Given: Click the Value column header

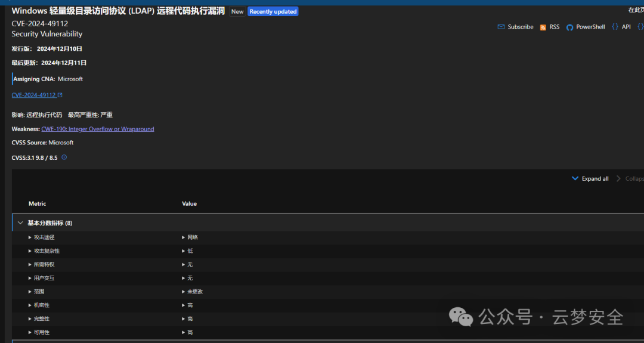Looking at the screenshot, I should [190, 203].
